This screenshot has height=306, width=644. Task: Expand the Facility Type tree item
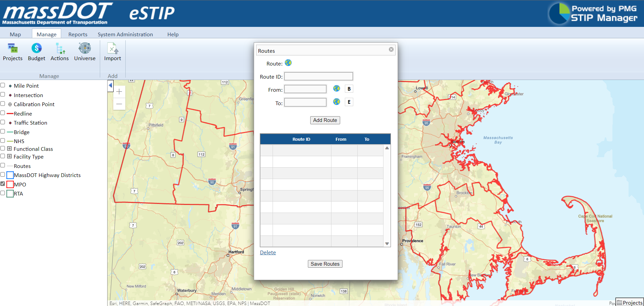point(9,156)
